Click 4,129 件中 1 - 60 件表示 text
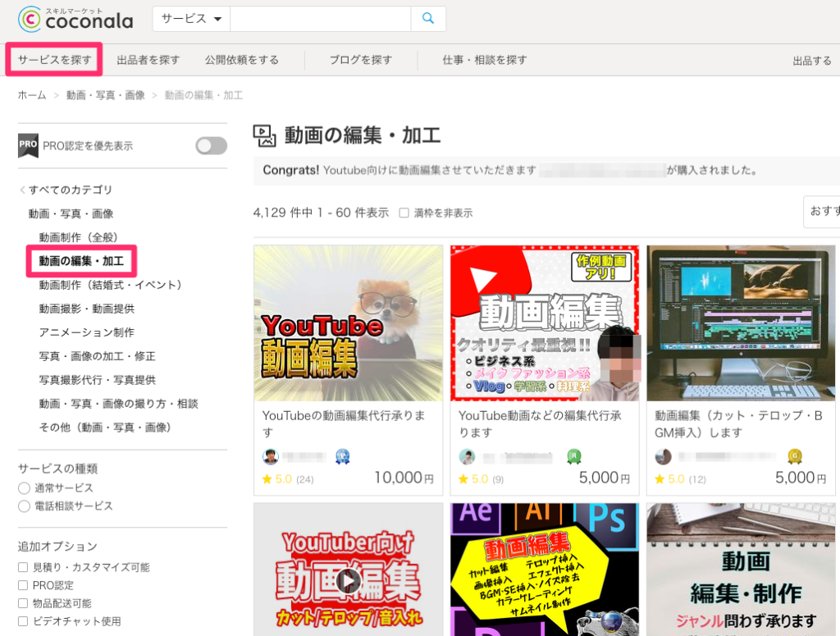Viewport: 840px width, 636px height. point(321,213)
